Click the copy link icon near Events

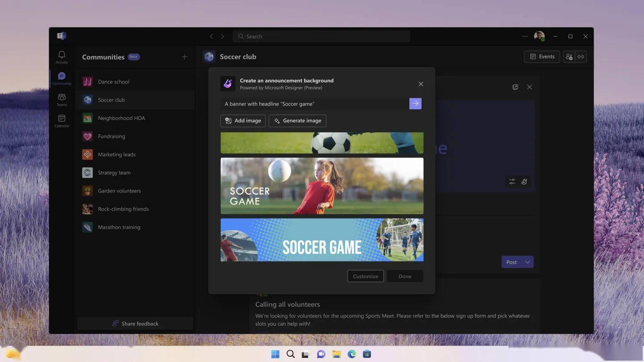581,57
